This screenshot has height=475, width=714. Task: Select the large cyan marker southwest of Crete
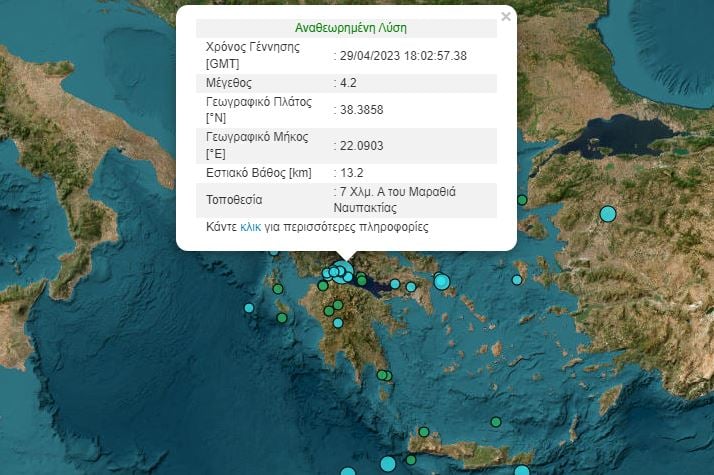tap(388, 464)
